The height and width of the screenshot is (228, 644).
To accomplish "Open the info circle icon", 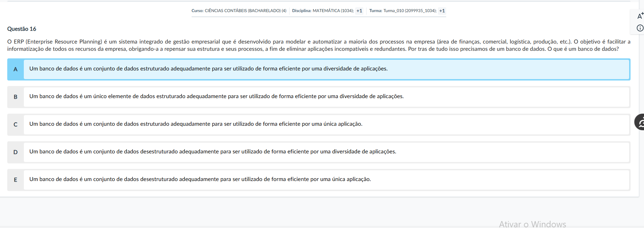I will (640, 28).
